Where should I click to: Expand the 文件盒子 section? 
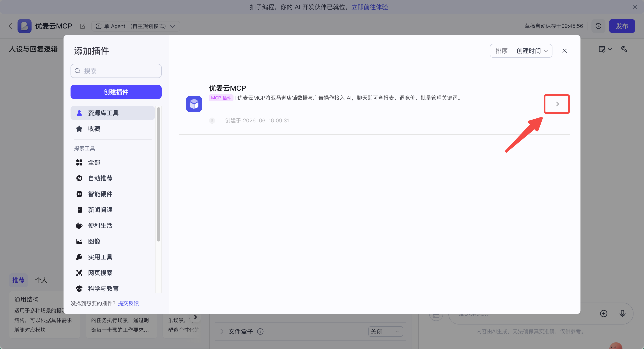point(222,331)
